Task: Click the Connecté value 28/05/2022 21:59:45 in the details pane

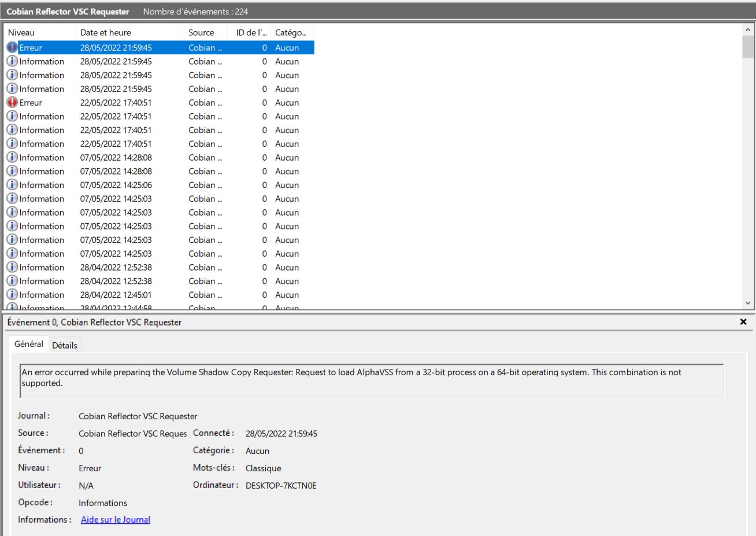Action: 281,433
